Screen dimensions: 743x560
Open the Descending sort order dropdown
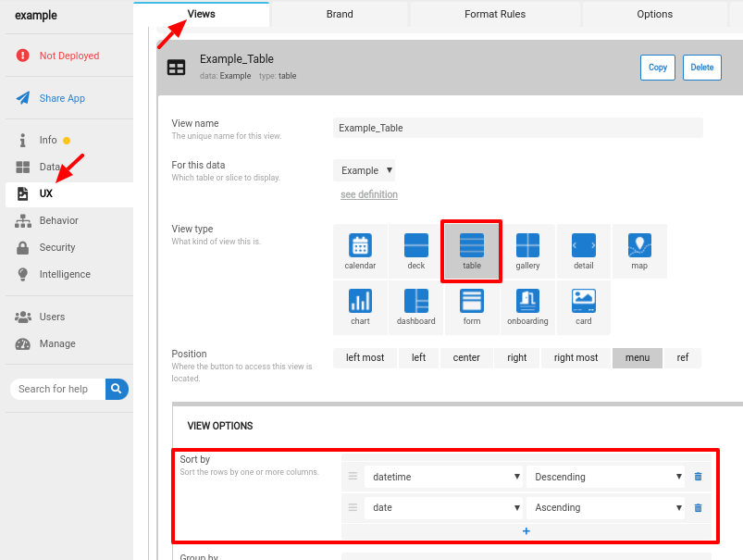pos(605,477)
